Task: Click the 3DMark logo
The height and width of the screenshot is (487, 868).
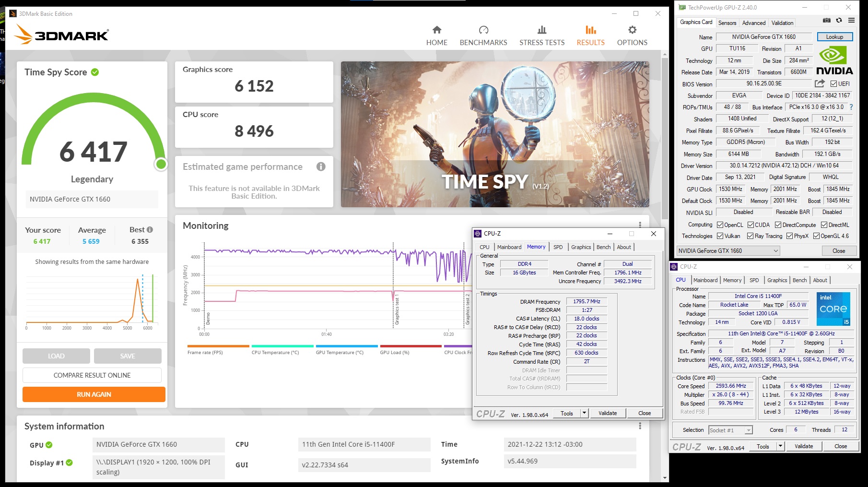Action: 61,35
